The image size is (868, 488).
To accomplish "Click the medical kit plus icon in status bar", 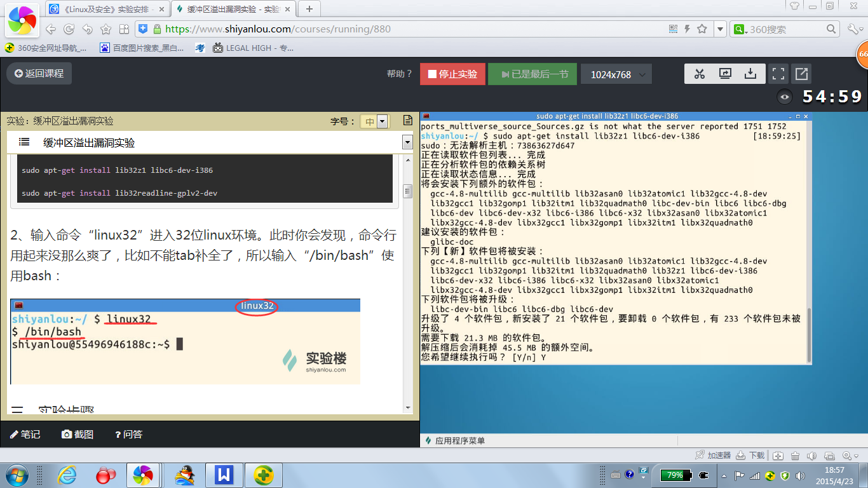I will tap(778, 456).
